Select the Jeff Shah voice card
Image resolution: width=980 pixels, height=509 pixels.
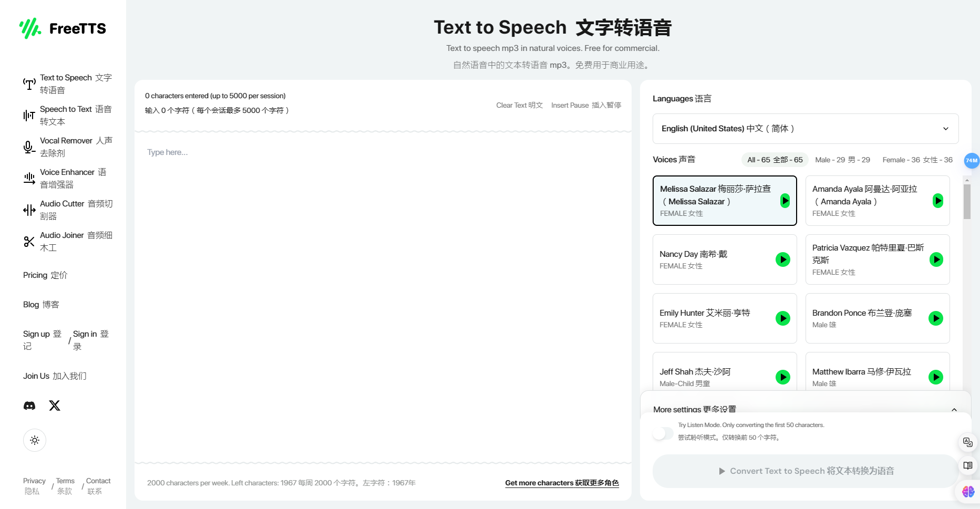(x=725, y=371)
